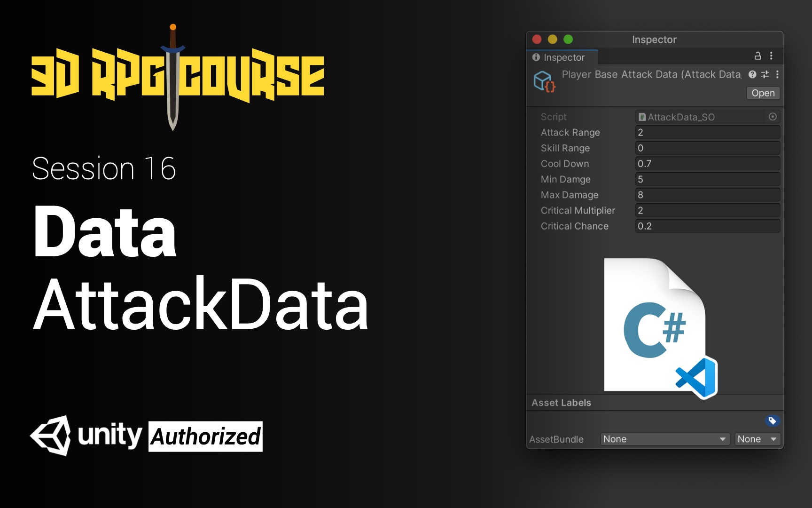
Task: Click the presets icon in the Inspector header
Action: [765, 74]
